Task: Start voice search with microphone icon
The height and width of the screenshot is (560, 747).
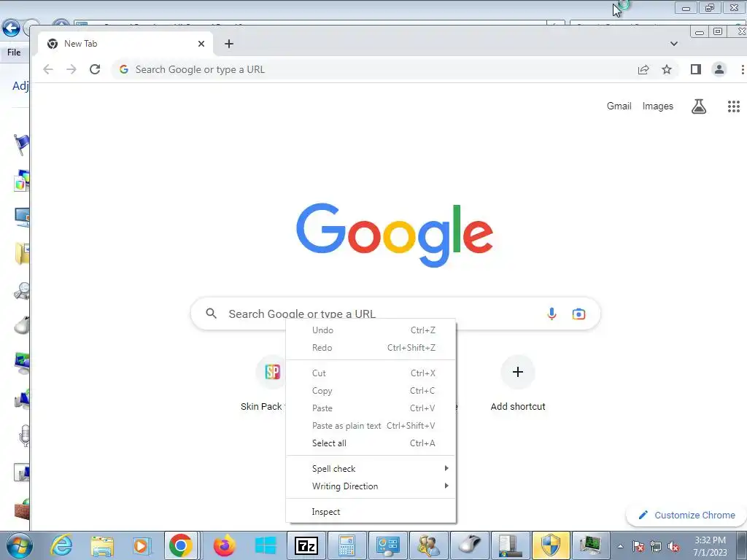Action: click(x=551, y=314)
